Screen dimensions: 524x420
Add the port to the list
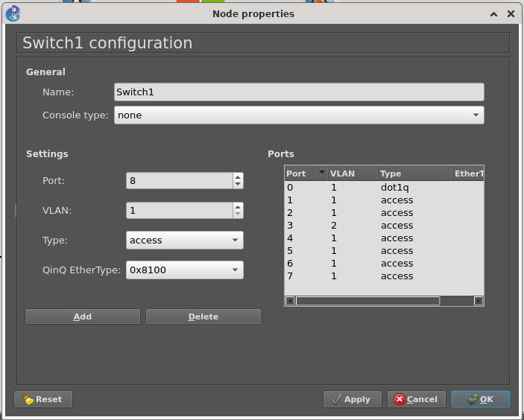click(82, 316)
